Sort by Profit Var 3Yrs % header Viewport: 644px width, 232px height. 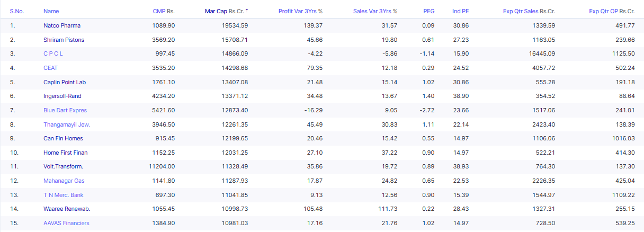tap(300, 11)
